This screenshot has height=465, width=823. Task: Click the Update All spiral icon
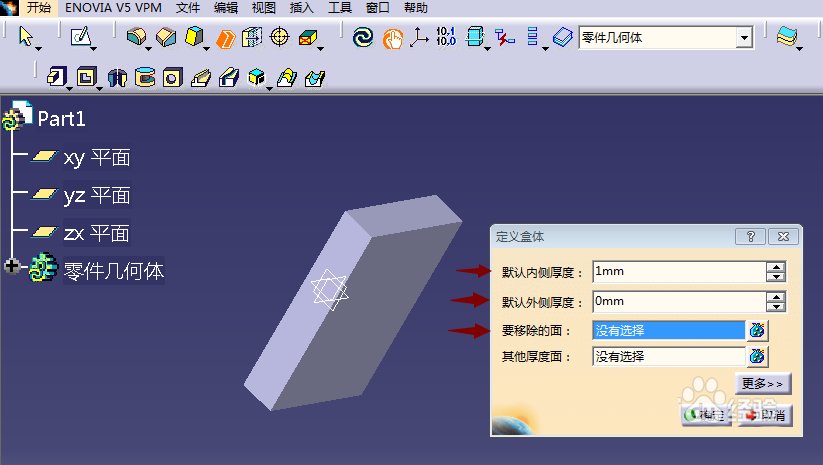click(363, 37)
